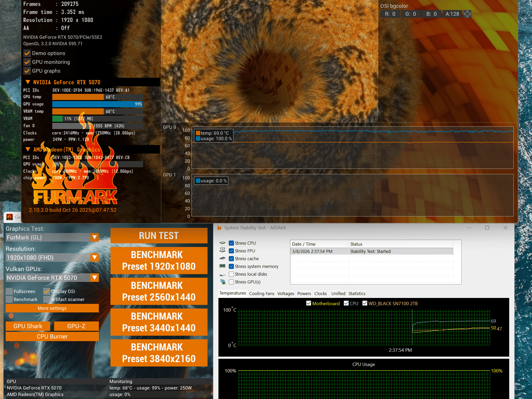Close the AIDA64 System Stability Test window
This screenshot has height=399, width=532.
(x=505, y=228)
